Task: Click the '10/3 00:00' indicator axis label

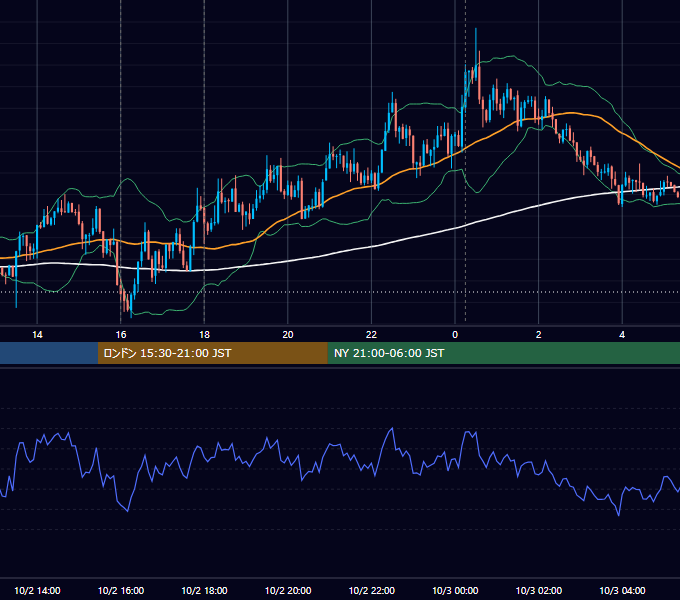Action: click(455, 590)
